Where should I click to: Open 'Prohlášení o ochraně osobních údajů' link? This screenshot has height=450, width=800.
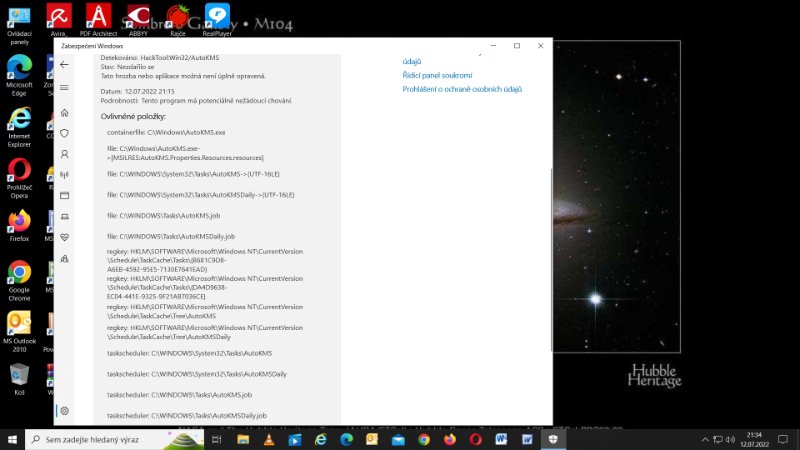pos(462,89)
